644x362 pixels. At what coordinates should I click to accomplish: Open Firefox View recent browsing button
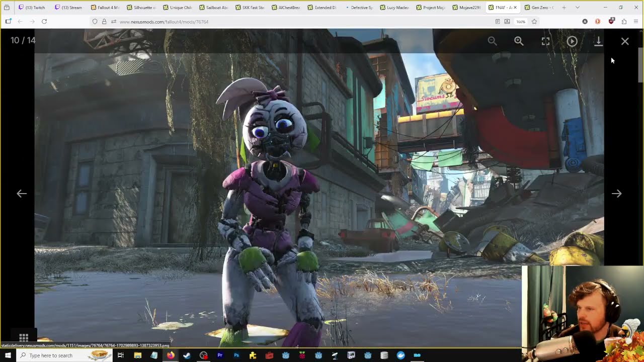coord(7,8)
